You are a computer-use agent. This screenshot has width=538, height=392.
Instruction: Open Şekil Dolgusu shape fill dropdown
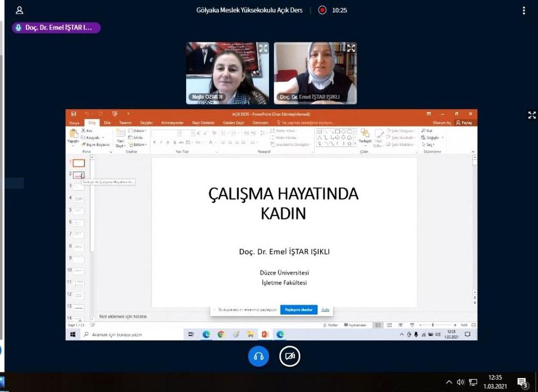click(402, 131)
